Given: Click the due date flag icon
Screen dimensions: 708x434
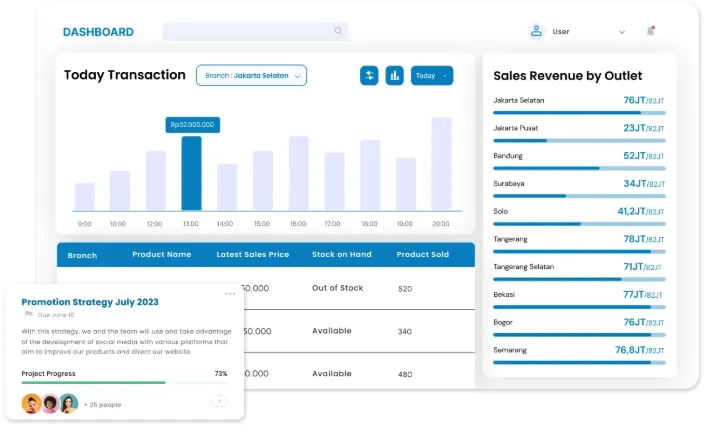Looking at the screenshot, I should [x=28, y=314].
